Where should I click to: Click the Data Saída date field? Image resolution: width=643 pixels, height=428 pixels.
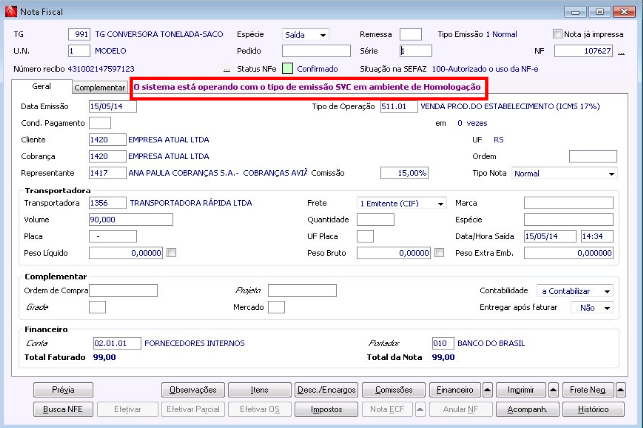coord(550,236)
